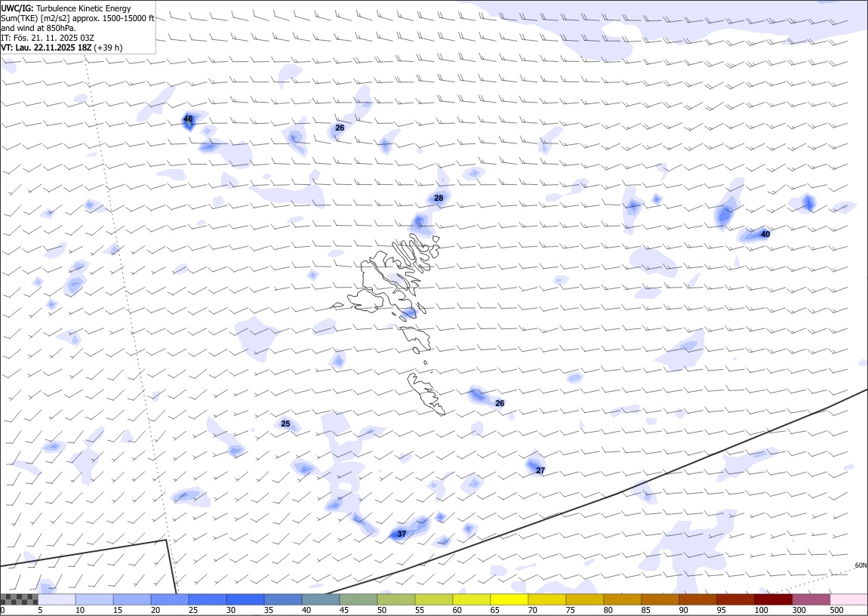Click the legend tick label '85'
Screen dimensions: 868x616
coord(645,610)
